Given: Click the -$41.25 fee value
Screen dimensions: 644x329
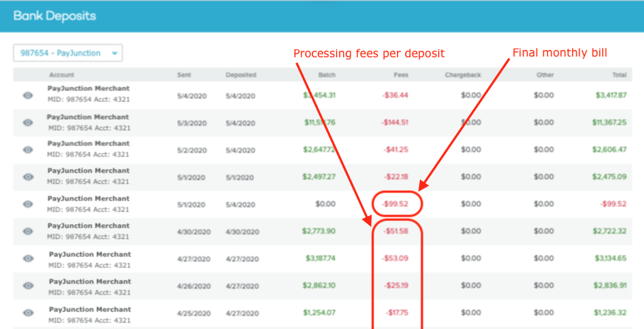Looking at the screenshot, I should [x=396, y=150].
